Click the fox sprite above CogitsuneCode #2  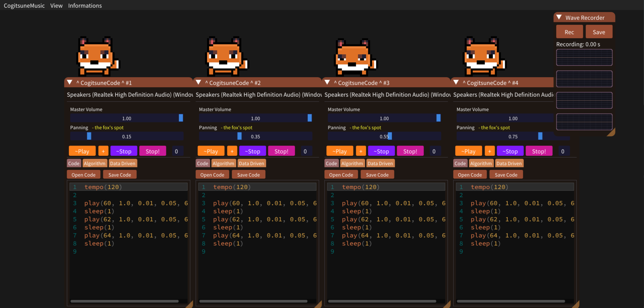pos(226,56)
